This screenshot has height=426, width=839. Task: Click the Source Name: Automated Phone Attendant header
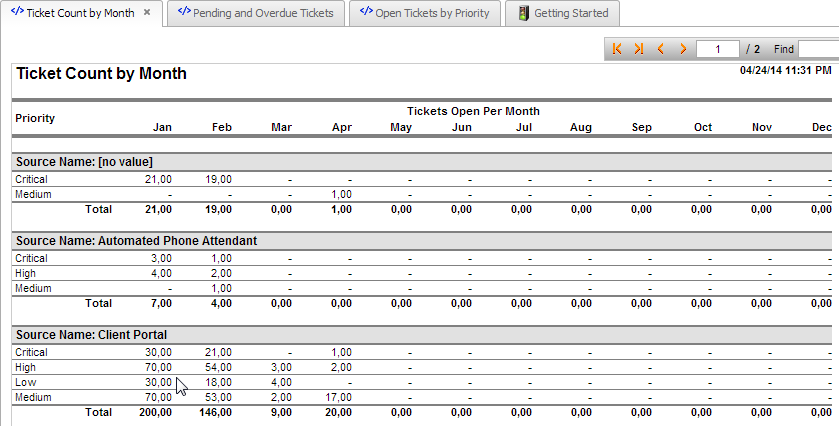tap(135, 241)
